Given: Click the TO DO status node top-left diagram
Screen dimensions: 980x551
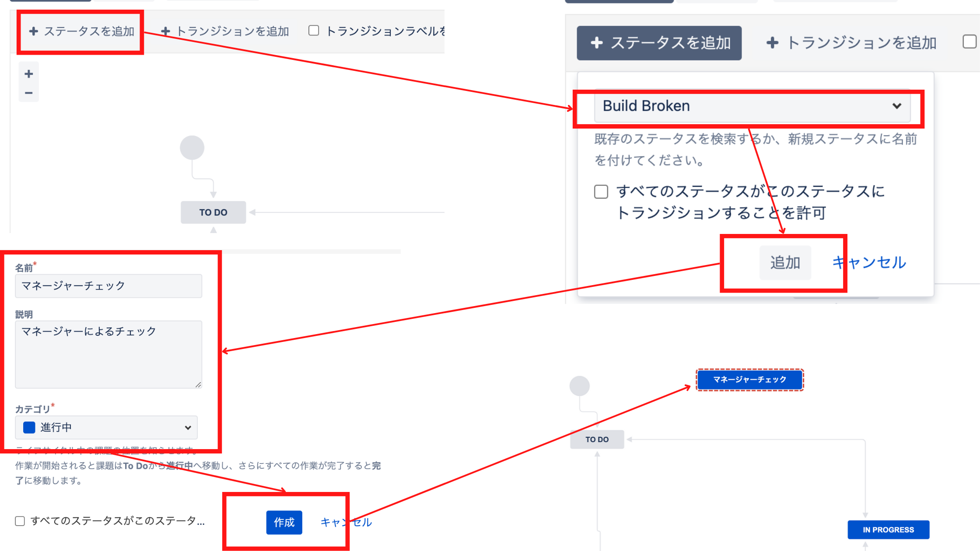Looking at the screenshot, I should [213, 213].
